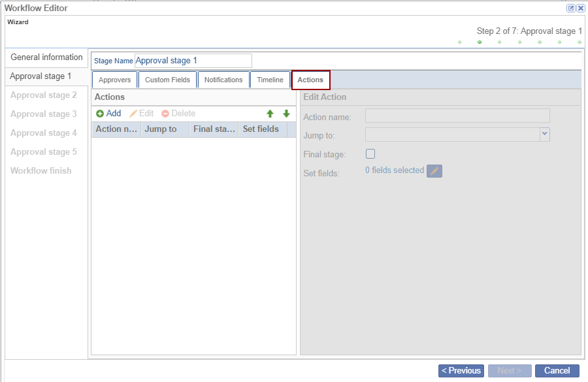588x382 pixels.
Task: Open the Jump to combo box field
Action: 452,135
